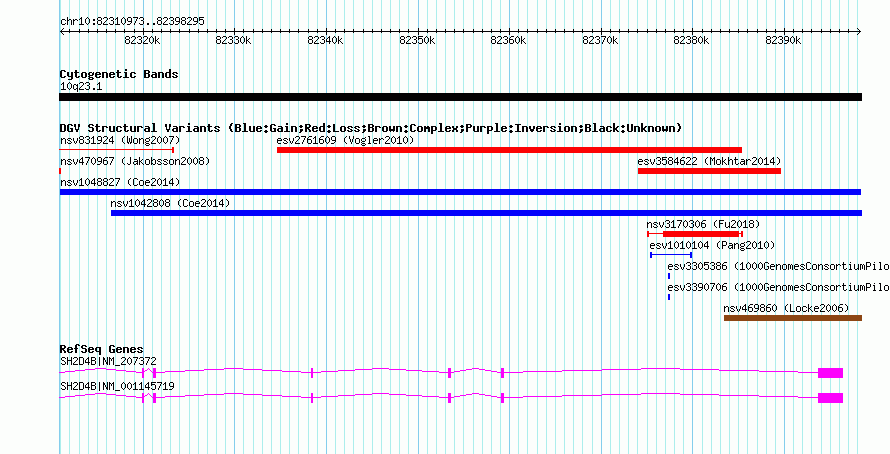
Task: Click the esv3390706 variant label
Action: click(x=778, y=287)
